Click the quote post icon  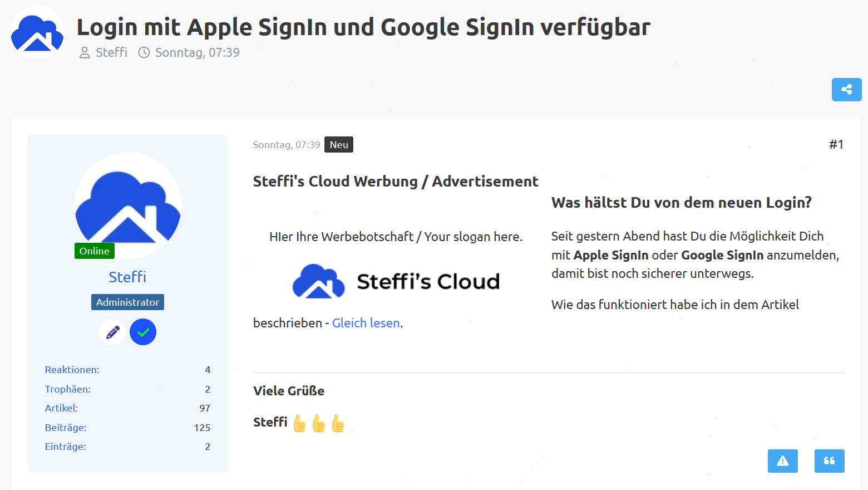click(x=829, y=461)
